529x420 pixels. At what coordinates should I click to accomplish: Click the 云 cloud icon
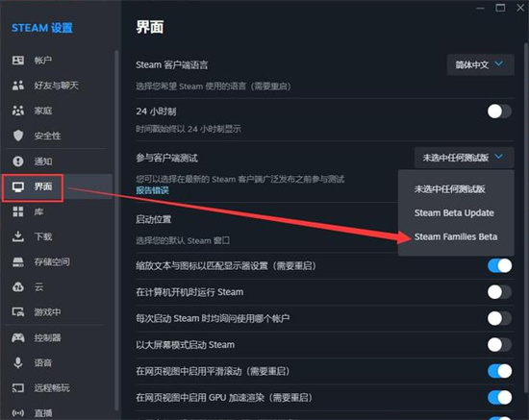18,287
